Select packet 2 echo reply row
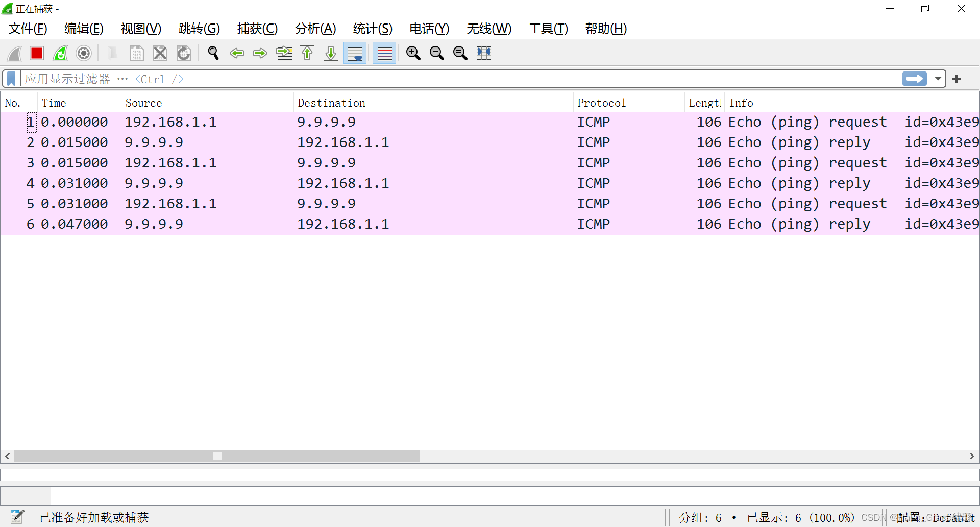Screen dimensions: 980x527 [x=490, y=142]
